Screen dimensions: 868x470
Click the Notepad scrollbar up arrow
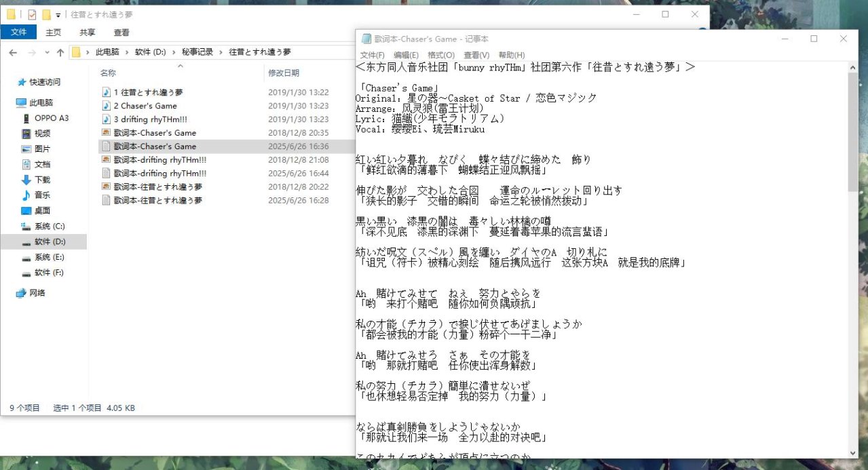853,67
